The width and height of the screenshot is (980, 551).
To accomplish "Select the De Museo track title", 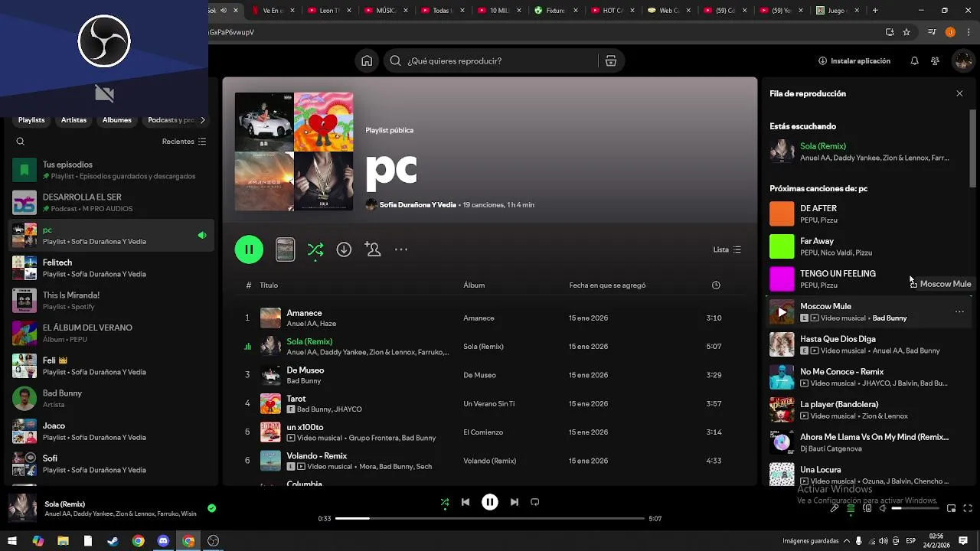I will 305,370.
